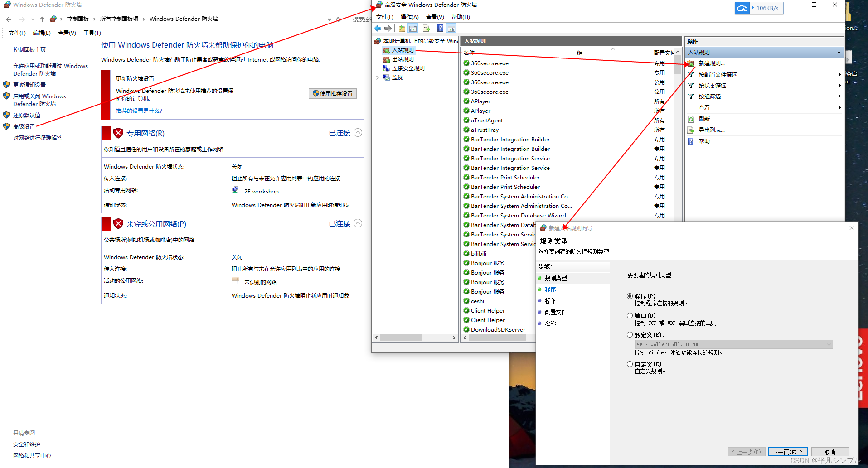Select the DownloadSDKServer inbound rule
Image resolution: width=868 pixels, height=468 pixels.
click(x=498, y=330)
